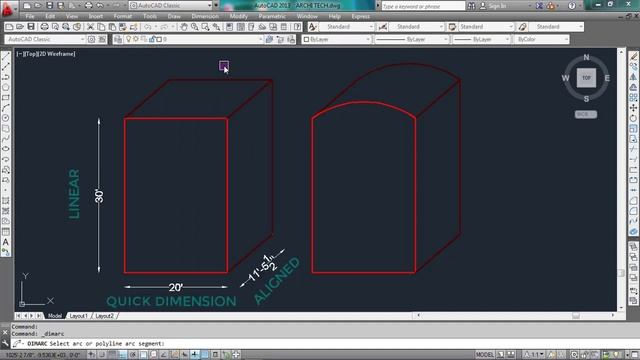Screen dimensions: 640x360
Task: Click the Multileader Style icon
Action: tap(522, 27)
